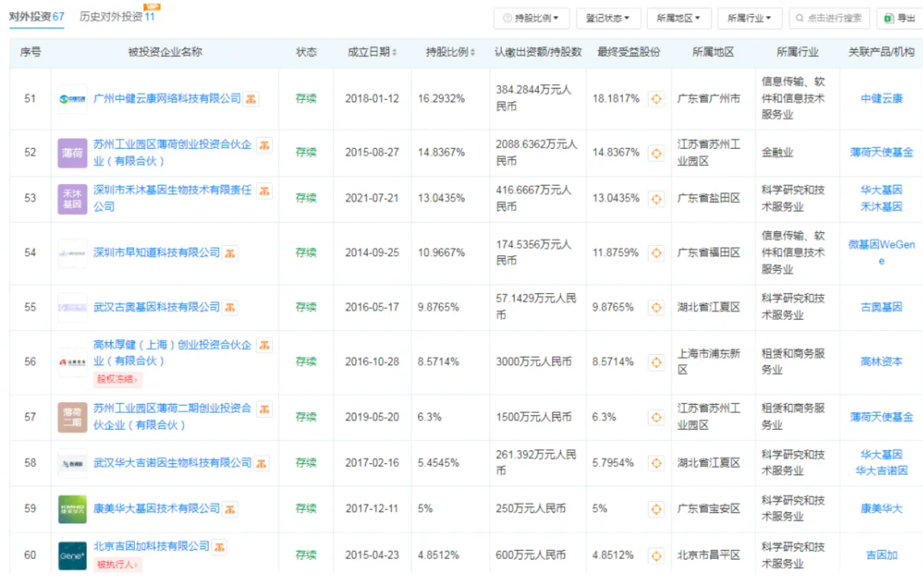
Task: View beneficial ownership chain icon for 14.8367%
Action: [656, 153]
